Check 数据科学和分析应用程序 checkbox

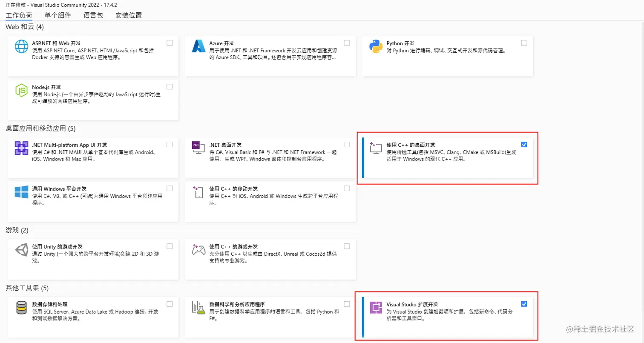(x=347, y=304)
